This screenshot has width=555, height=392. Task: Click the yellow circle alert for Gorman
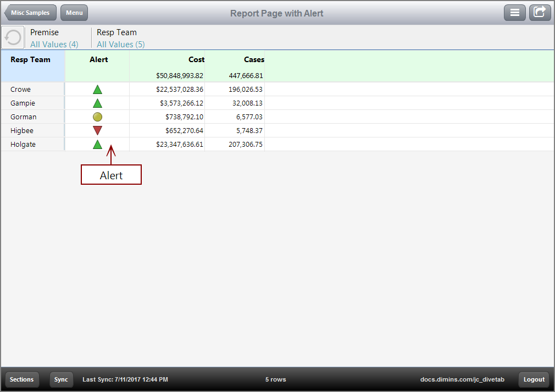tap(97, 117)
